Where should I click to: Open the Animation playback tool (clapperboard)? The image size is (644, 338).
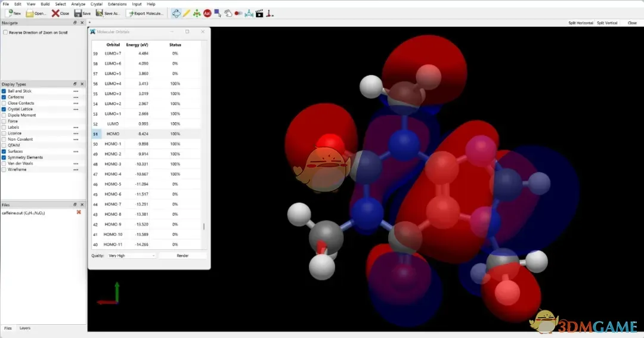point(259,13)
